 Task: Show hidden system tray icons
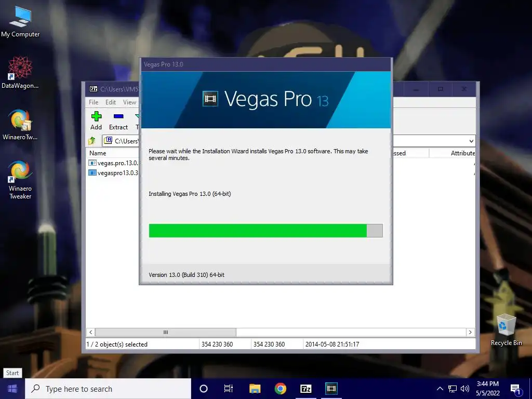pyautogui.click(x=440, y=389)
